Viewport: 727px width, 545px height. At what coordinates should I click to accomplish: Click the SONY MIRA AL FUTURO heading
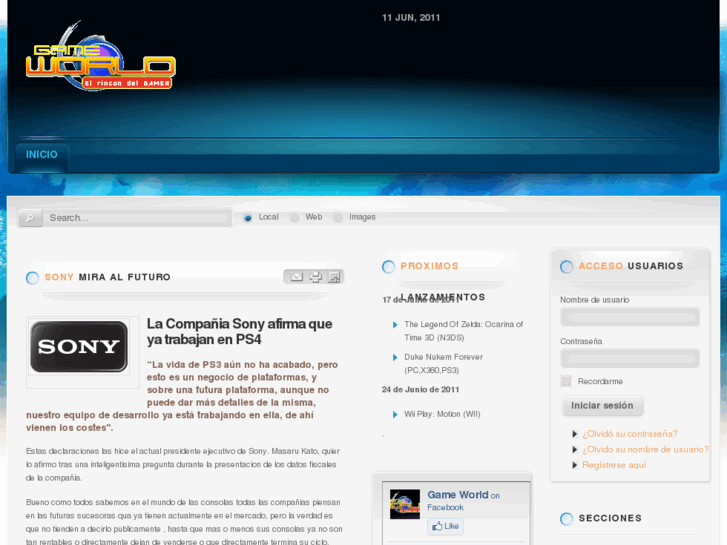[x=108, y=277]
